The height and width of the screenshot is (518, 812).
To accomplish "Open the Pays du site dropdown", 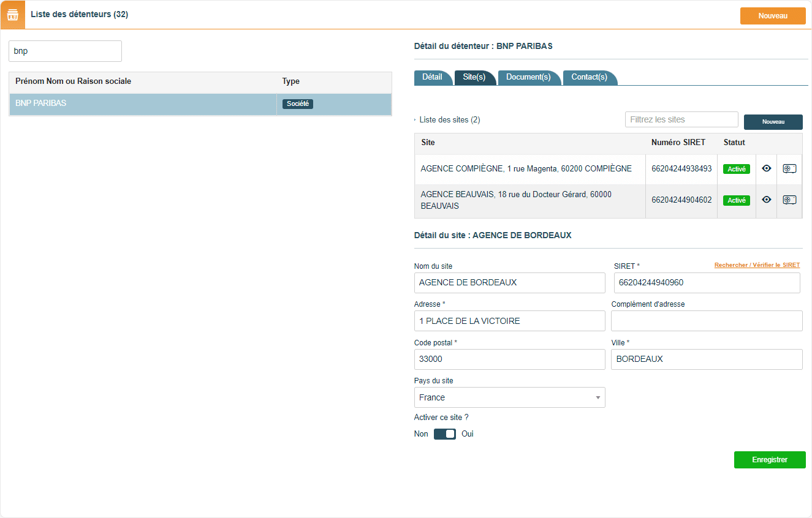I will point(510,397).
